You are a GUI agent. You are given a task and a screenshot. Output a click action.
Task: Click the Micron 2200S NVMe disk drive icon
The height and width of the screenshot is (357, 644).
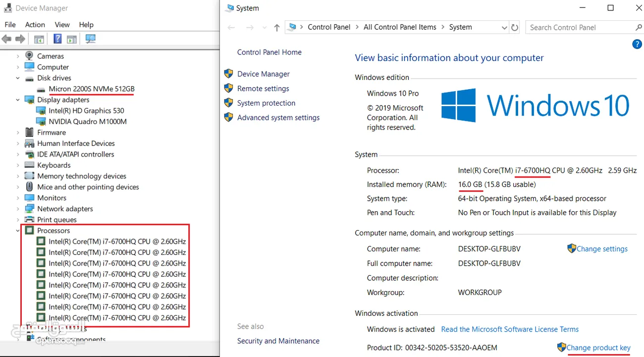click(x=41, y=89)
